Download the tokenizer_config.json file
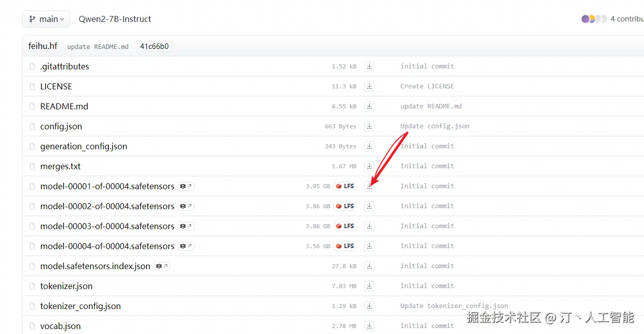 tap(369, 306)
